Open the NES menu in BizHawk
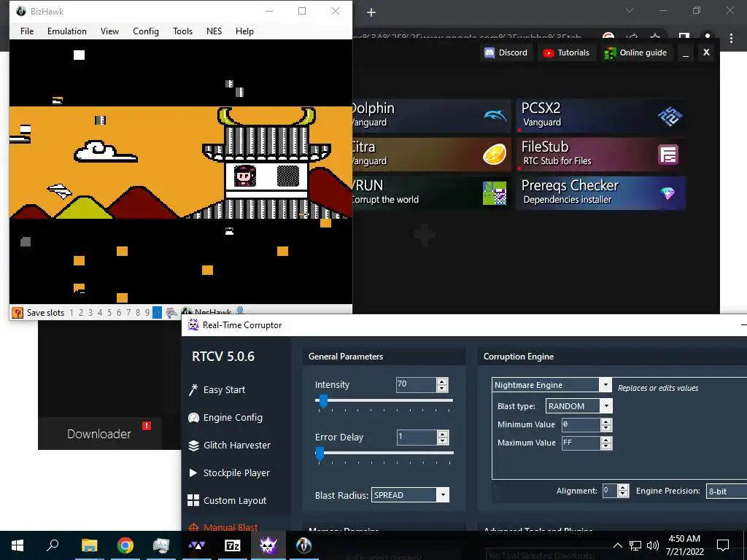The width and height of the screenshot is (747, 560). [214, 31]
